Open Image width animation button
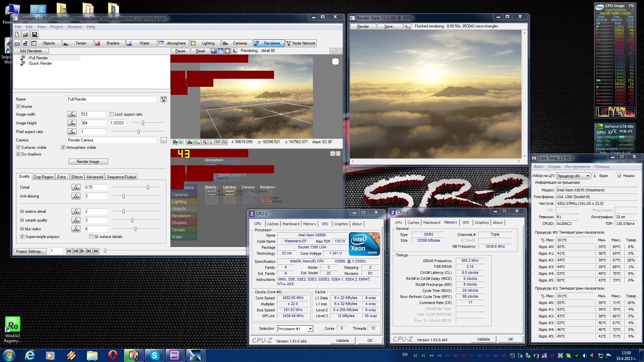The width and height of the screenshot is (644, 362). (72, 114)
